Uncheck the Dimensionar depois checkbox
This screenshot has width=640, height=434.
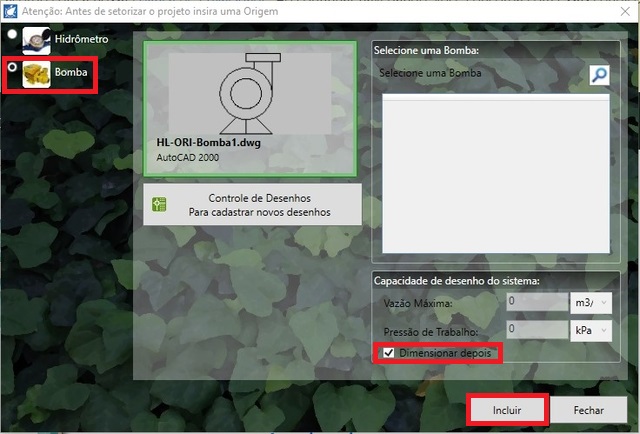[388, 353]
